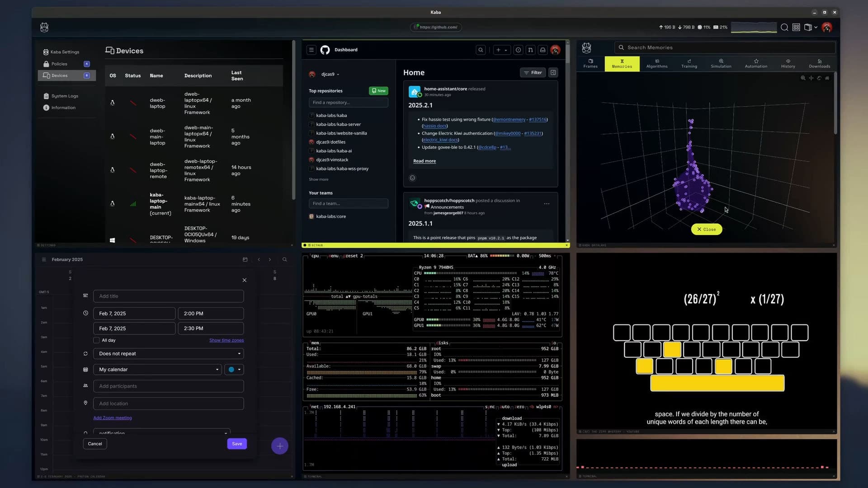Click home reset icon in 3D view

(827, 78)
